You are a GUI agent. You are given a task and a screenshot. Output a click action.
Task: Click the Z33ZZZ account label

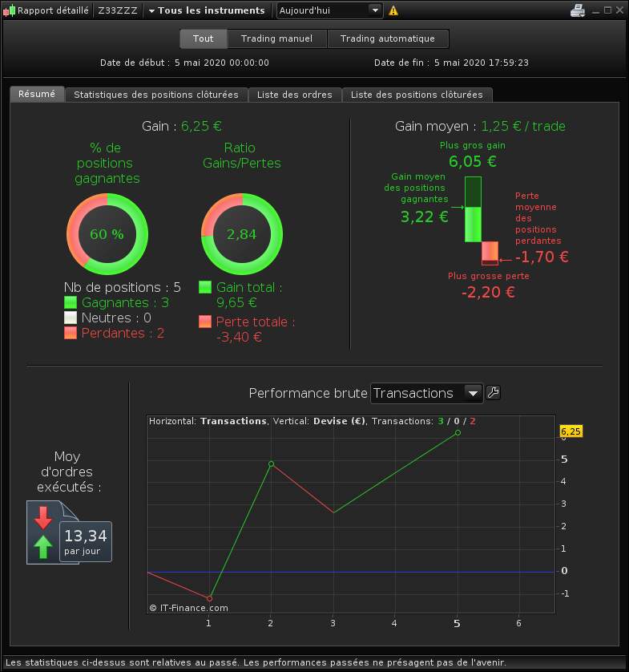(118, 10)
